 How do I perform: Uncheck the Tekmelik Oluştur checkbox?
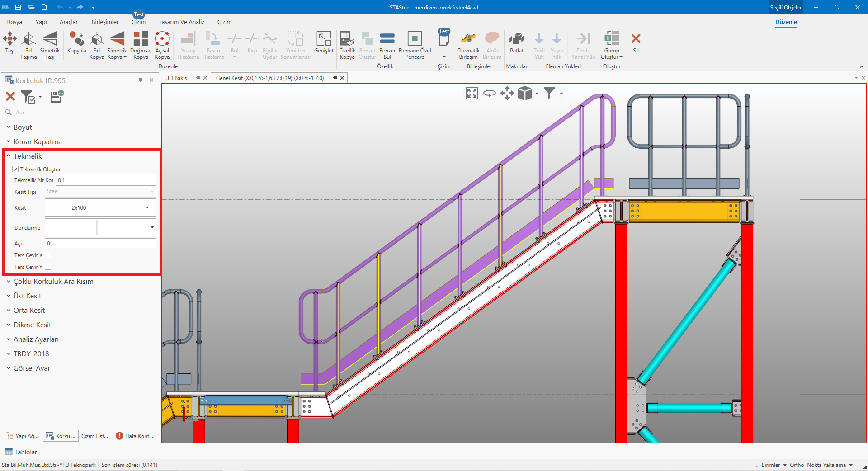pos(16,169)
